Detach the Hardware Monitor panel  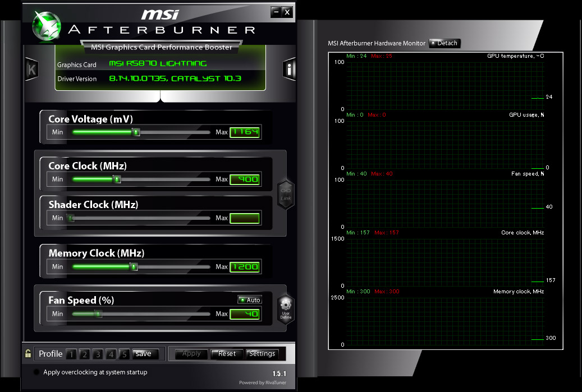click(444, 43)
